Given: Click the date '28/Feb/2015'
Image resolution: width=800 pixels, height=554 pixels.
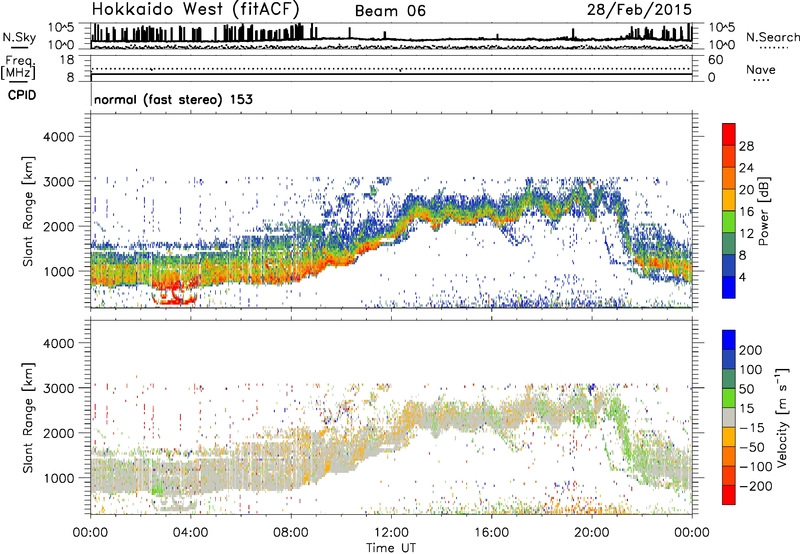Looking at the screenshot, I should tap(639, 9).
